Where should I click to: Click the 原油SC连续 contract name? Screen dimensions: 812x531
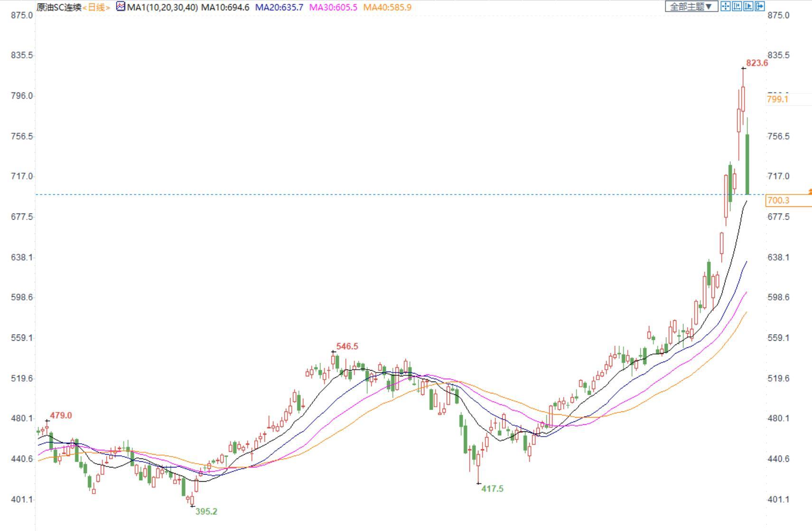click(59, 8)
